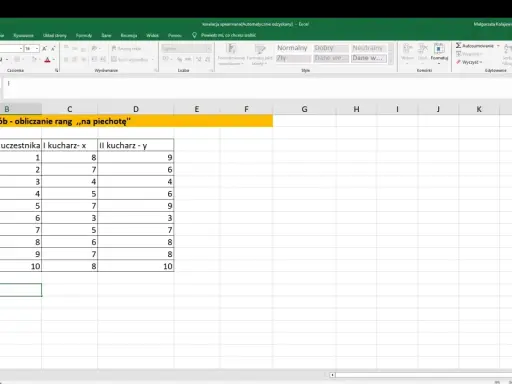The height and width of the screenshot is (384, 512).
Task: Open the merge cells dropdown arrow
Action: click(x=153, y=60)
